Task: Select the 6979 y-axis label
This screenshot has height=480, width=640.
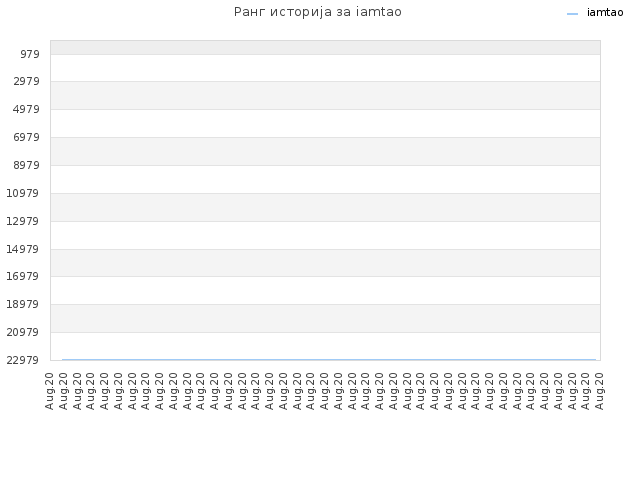Action: pos(26,137)
